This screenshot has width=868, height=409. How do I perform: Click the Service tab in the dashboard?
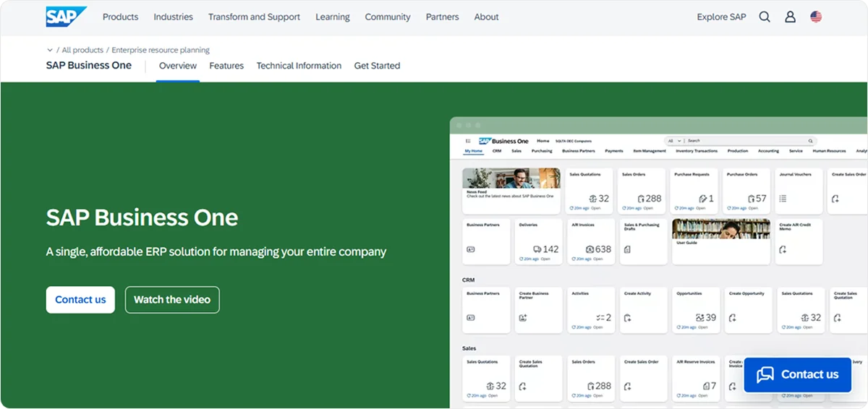pyautogui.click(x=796, y=151)
